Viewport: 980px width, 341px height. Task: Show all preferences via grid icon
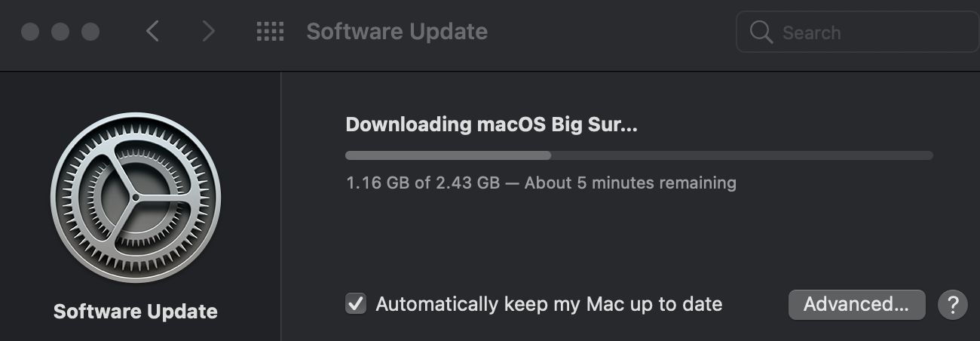(270, 32)
